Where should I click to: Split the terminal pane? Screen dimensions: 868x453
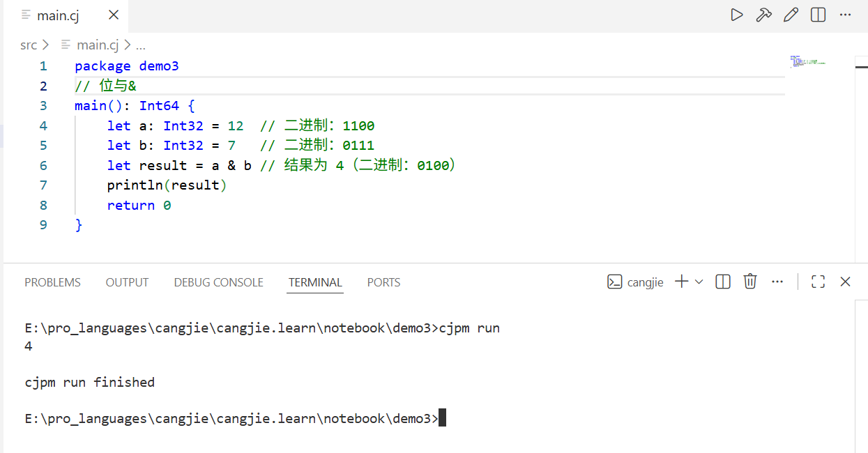pos(723,282)
